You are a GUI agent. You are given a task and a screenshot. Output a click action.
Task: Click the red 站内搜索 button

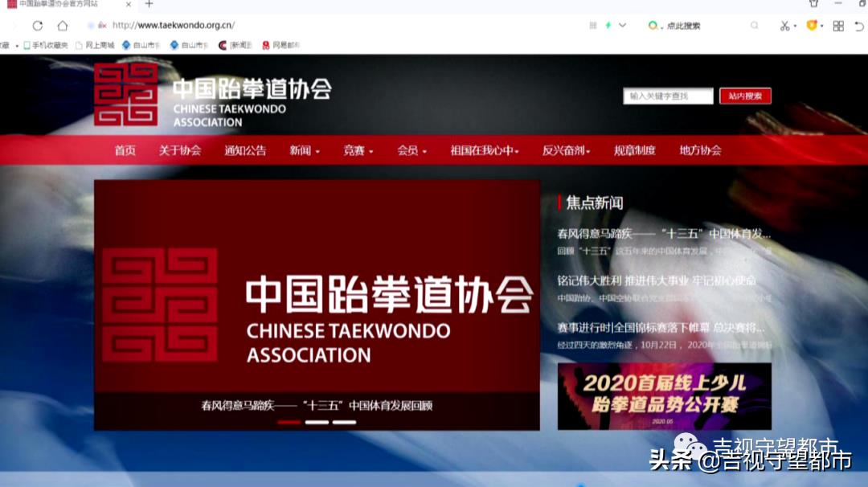click(745, 96)
